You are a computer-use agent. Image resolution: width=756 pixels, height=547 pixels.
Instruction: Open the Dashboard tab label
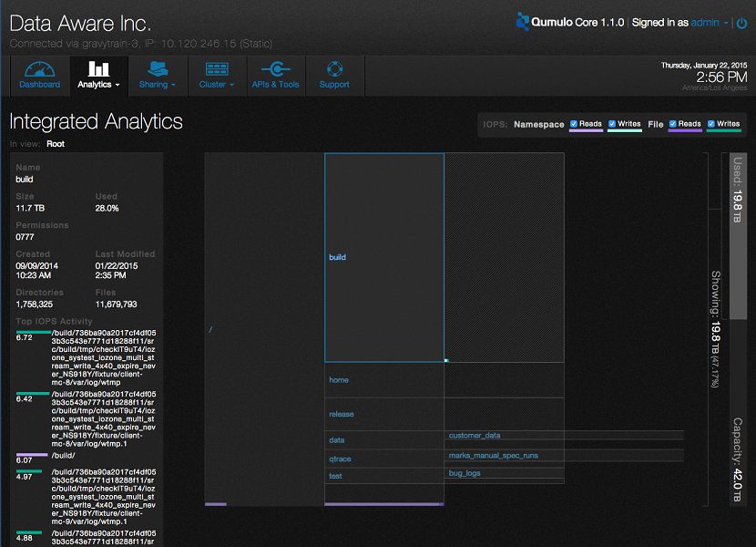click(39, 85)
